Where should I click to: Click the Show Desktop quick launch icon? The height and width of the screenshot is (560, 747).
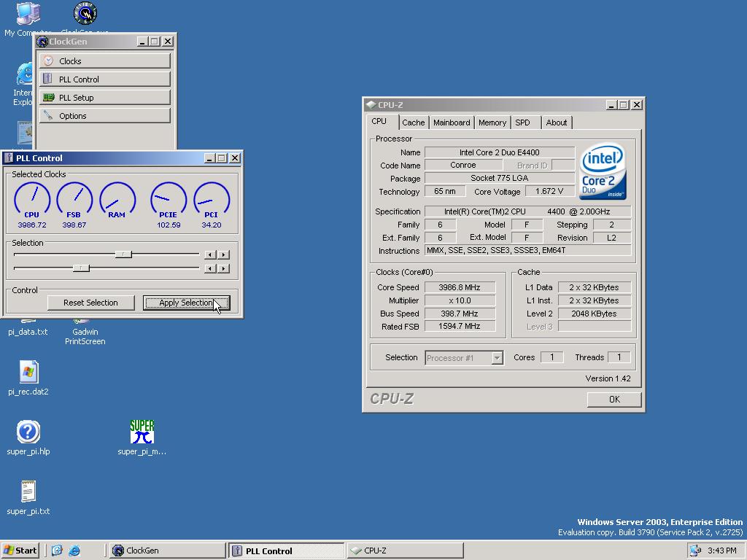point(57,551)
